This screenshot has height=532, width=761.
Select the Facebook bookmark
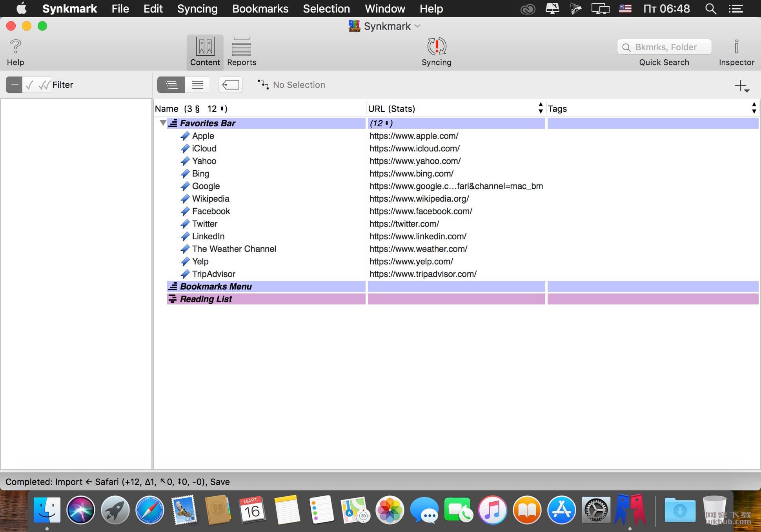(211, 211)
